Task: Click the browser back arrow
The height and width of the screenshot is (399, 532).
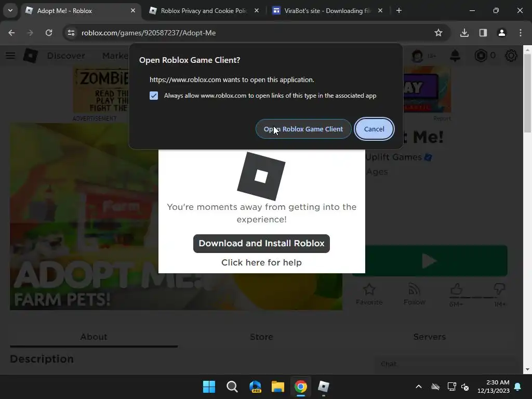Action: click(x=11, y=33)
